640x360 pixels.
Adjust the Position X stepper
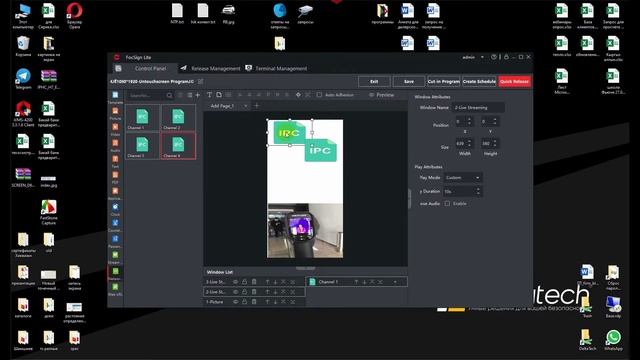[469, 121]
